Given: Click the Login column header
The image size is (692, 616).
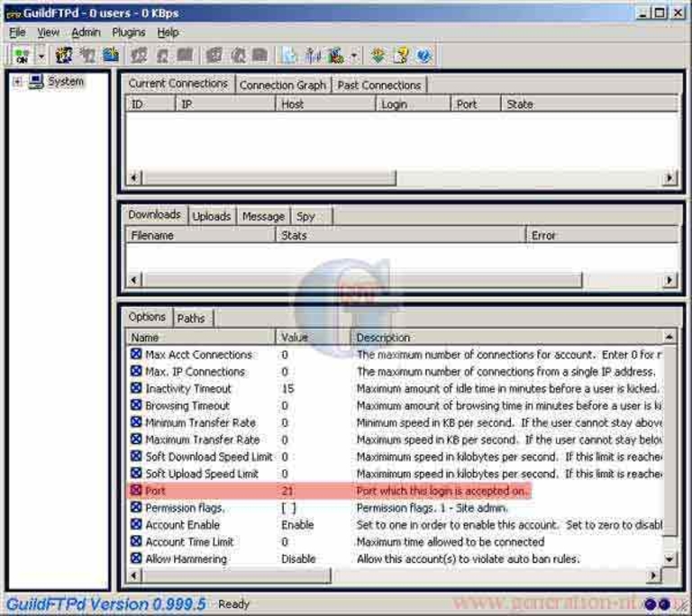Looking at the screenshot, I should (x=413, y=104).
